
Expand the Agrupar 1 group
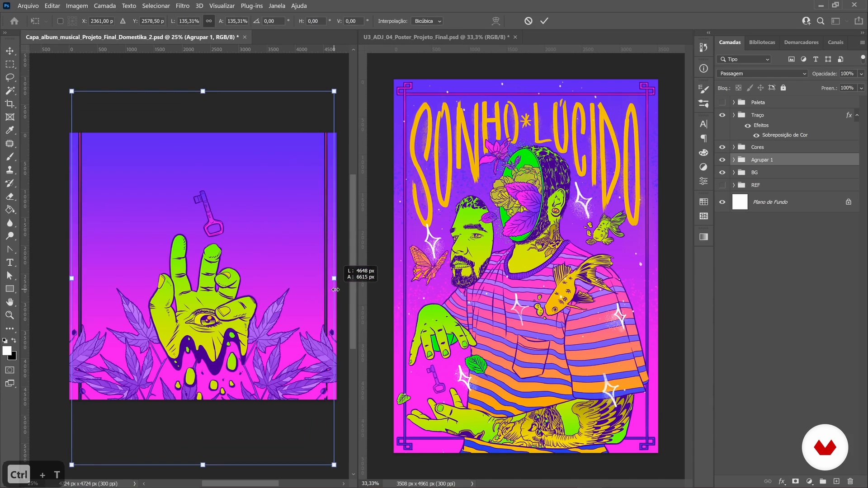(734, 160)
